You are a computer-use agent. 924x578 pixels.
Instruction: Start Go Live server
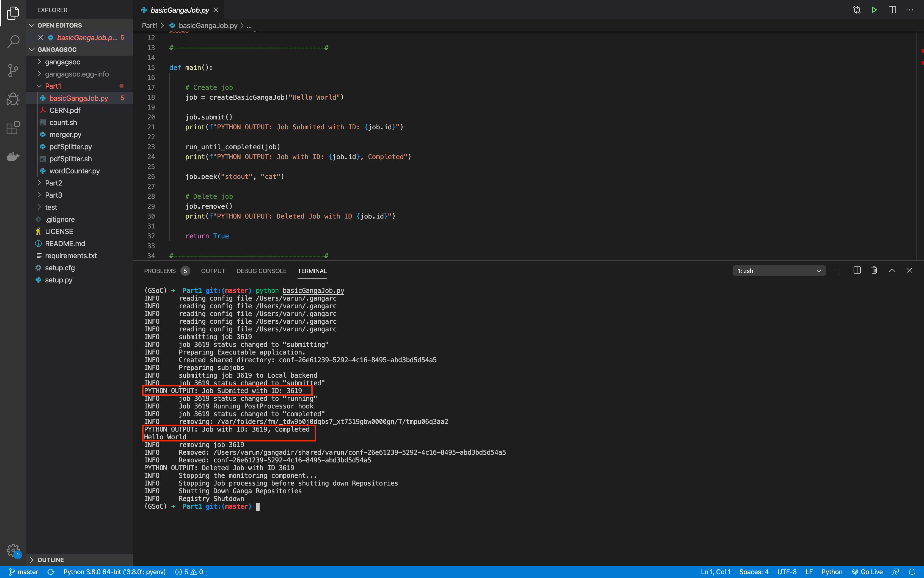pos(868,572)
